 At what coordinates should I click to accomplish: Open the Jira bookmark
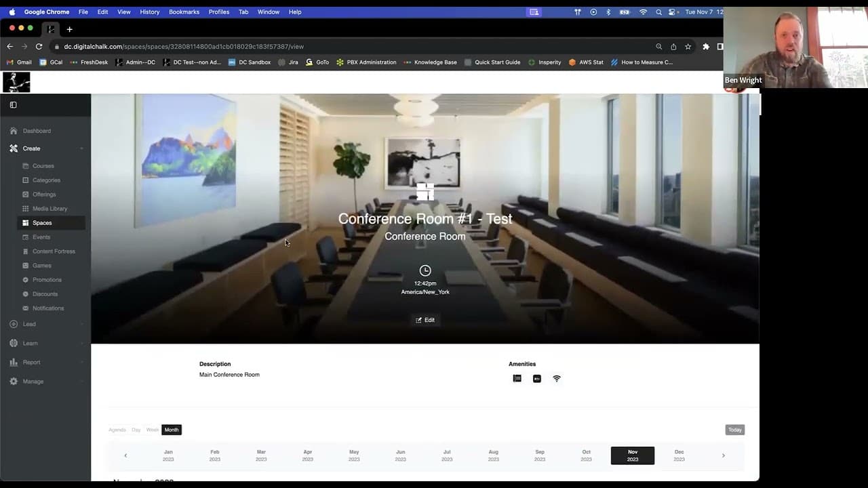pos(288,62)
